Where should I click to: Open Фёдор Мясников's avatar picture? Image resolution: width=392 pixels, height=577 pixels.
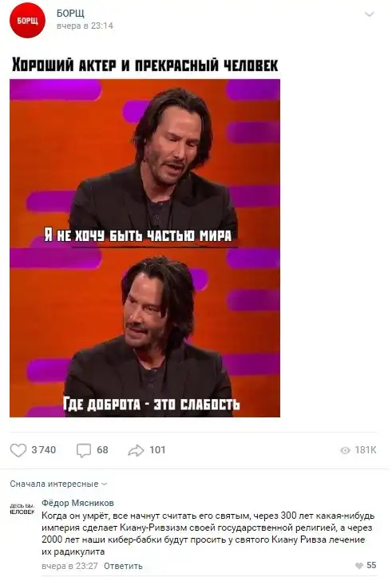coord(22,509)
